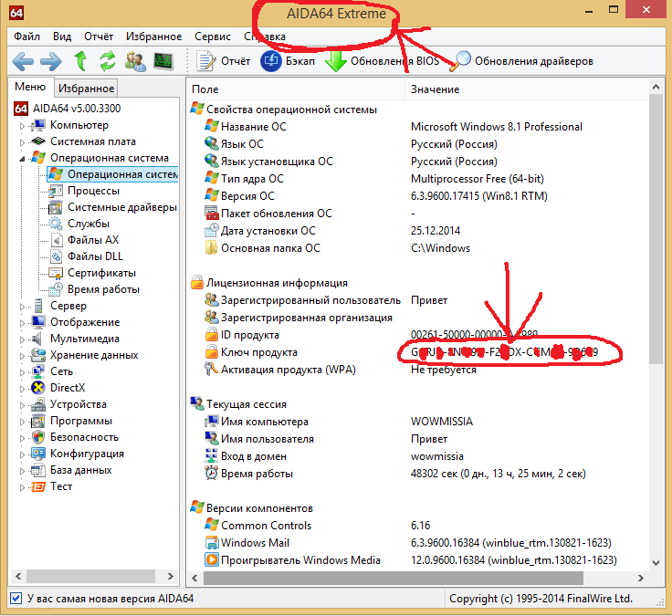The image size is (672, 616).
Task: Click the details pane vertical scrollbar
Action: point(656,229)
